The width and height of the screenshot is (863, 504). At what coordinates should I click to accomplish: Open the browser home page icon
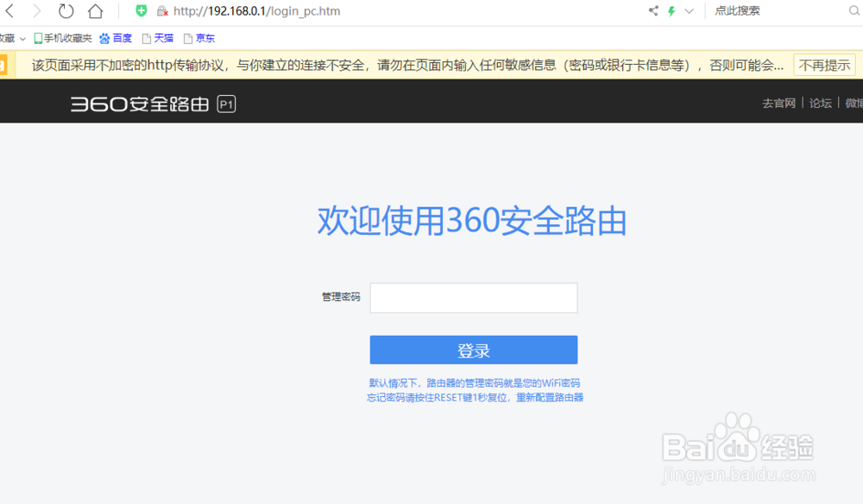tap(95, 10)
